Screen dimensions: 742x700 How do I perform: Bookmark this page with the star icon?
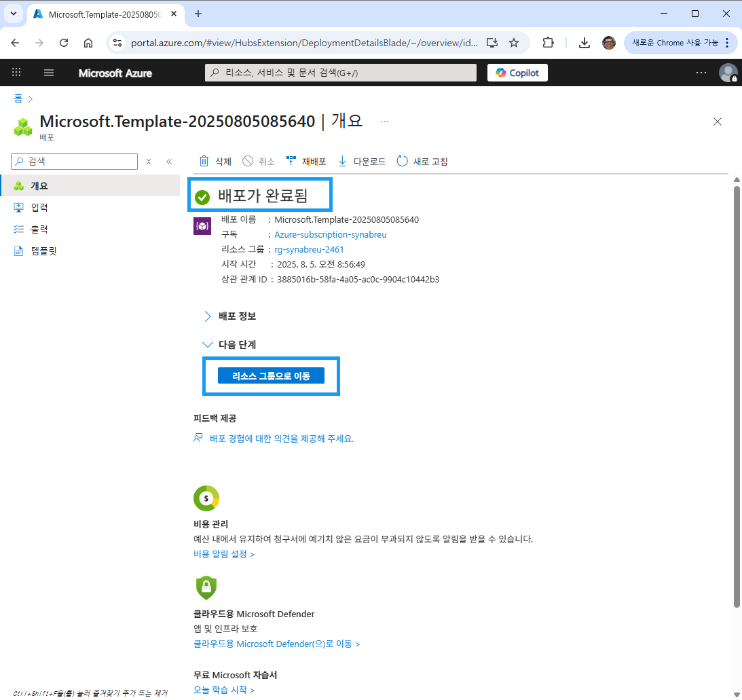[514, 43]
